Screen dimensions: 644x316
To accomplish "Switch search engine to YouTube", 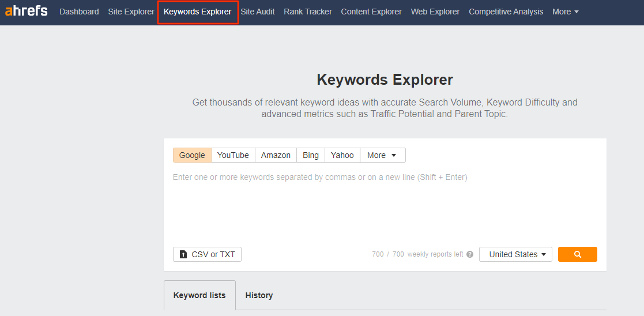I will pos(233,155).
